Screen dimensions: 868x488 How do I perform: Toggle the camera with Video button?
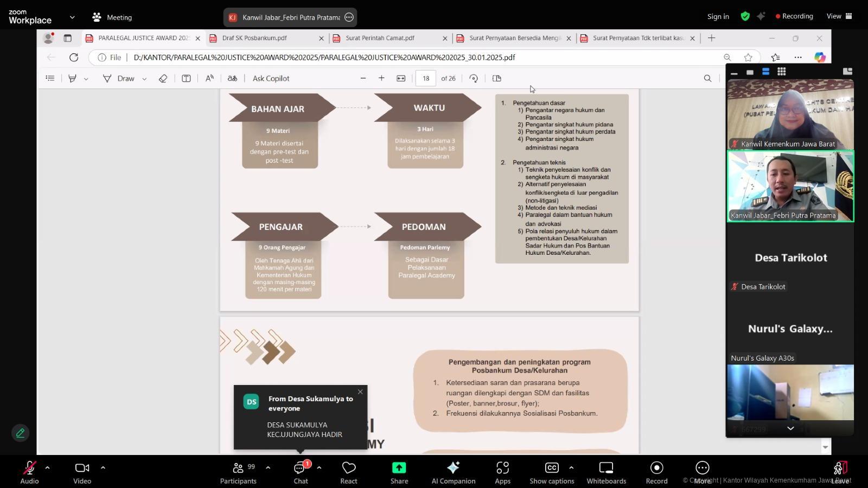pos(82,472)
